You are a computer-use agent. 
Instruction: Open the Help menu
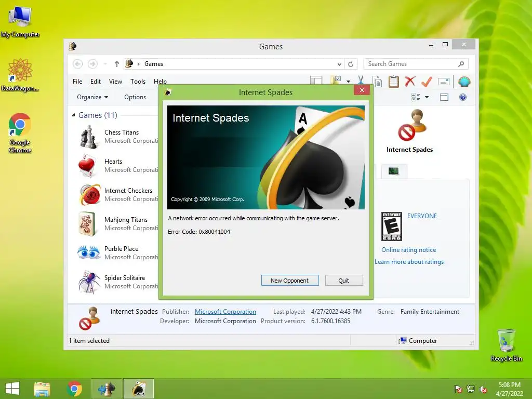coord(160,82)
